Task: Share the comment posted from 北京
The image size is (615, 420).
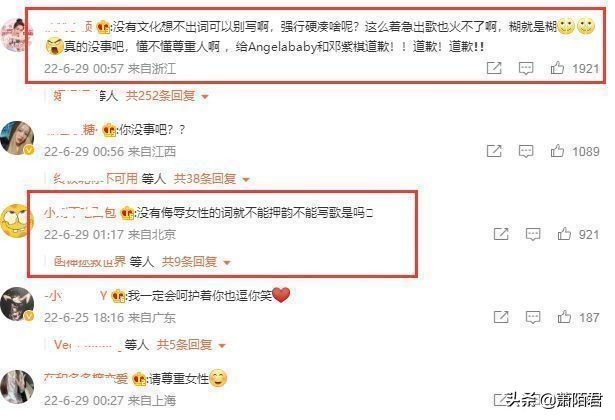Action: tap(501, 234)
